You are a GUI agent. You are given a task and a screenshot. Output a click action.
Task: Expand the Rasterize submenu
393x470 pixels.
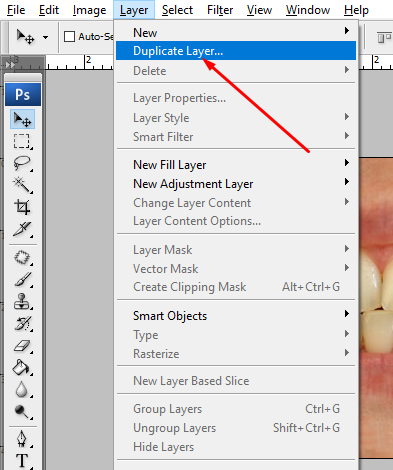click(236, 354)
